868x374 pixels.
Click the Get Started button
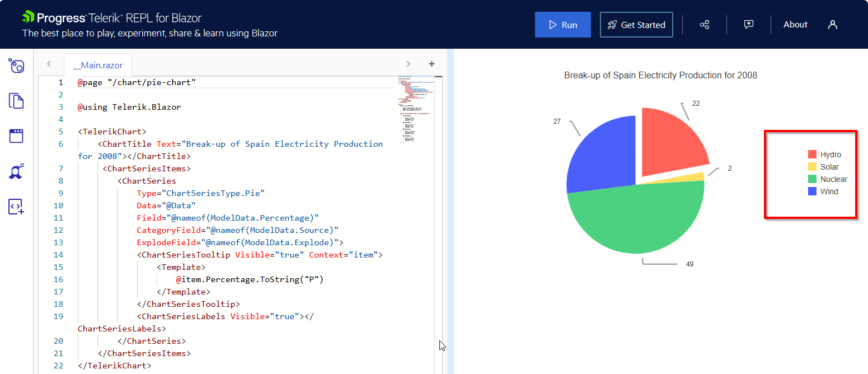(636, 24)
